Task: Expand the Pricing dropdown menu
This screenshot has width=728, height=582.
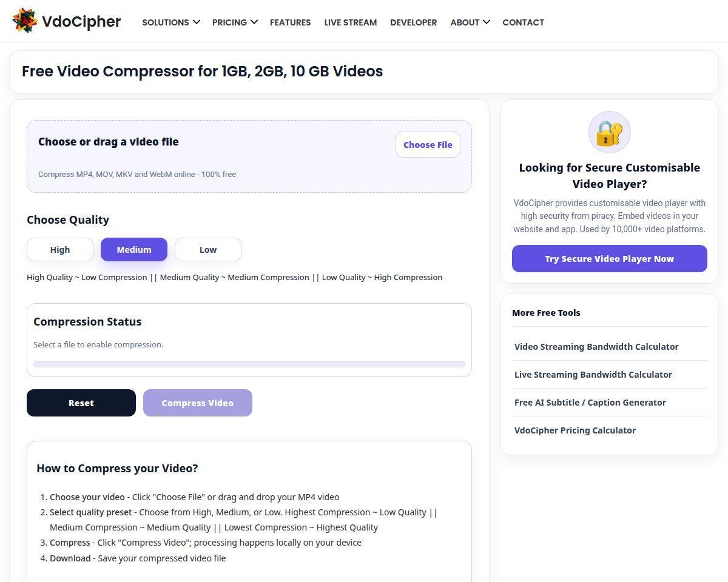Action: (x=235, y=22)
